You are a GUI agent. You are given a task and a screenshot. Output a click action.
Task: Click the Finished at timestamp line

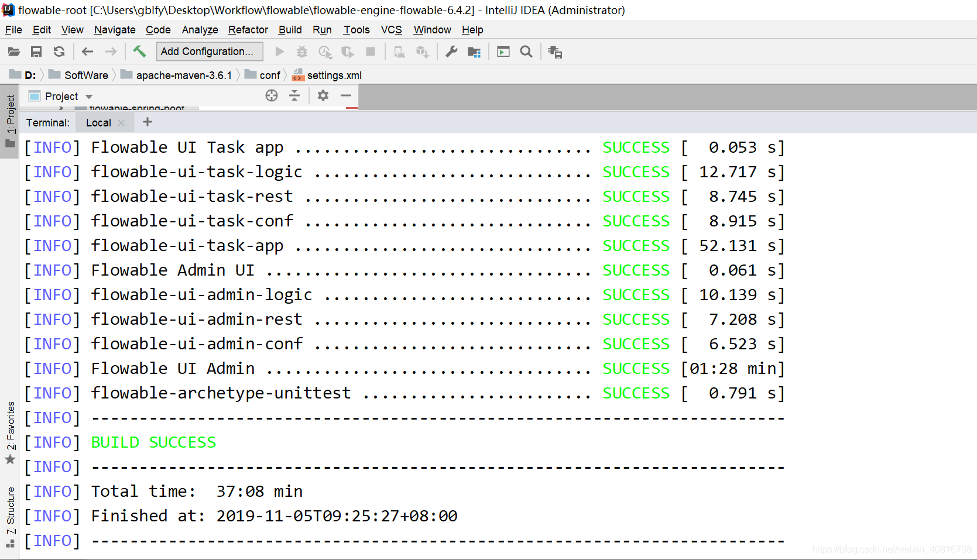tap(274, 516)
